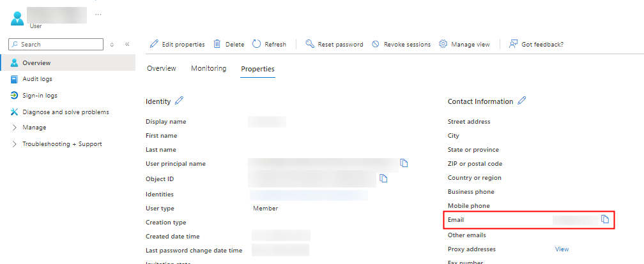Edit Contact Information with pencil icon
Image resolution: width=644 pixels, height=264 pixels.
click(522, 101)
